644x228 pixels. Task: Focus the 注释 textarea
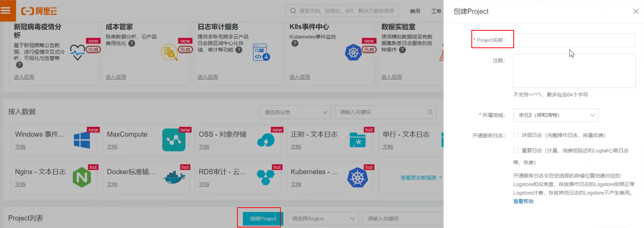(x=574, y=71)
